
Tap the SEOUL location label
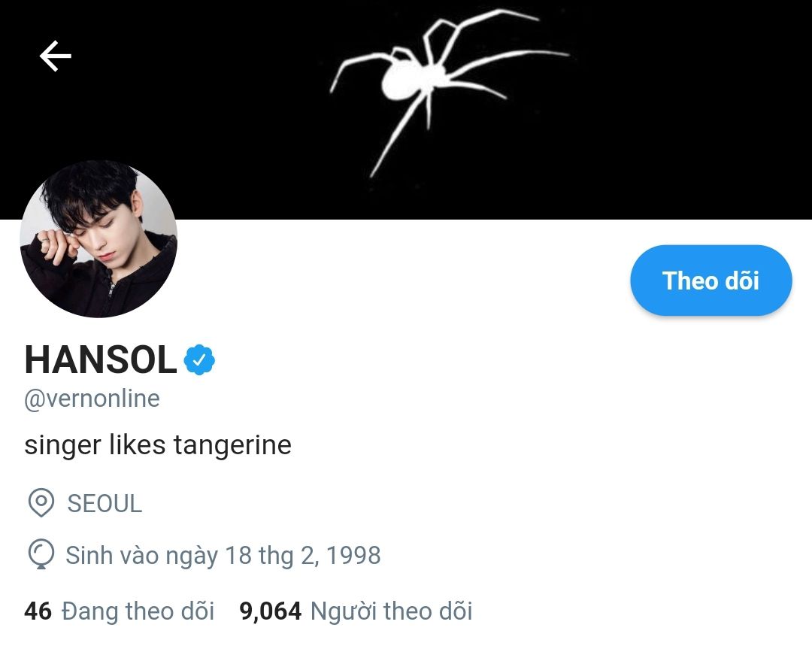105,503
